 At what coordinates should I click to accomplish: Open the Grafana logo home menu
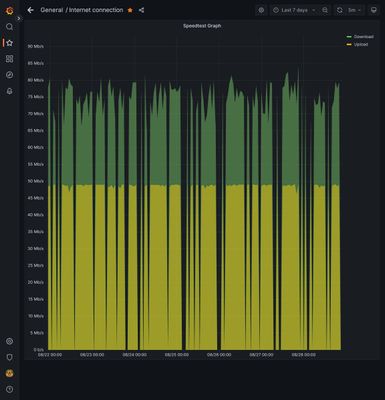[9, 10]
